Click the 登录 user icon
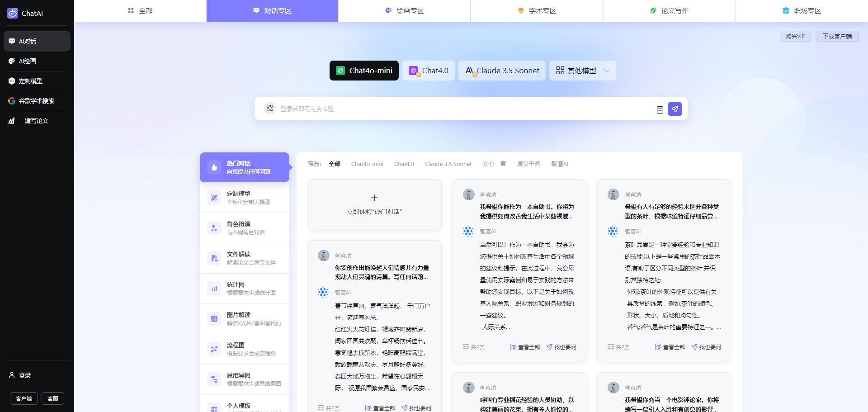 click(12, 375)
